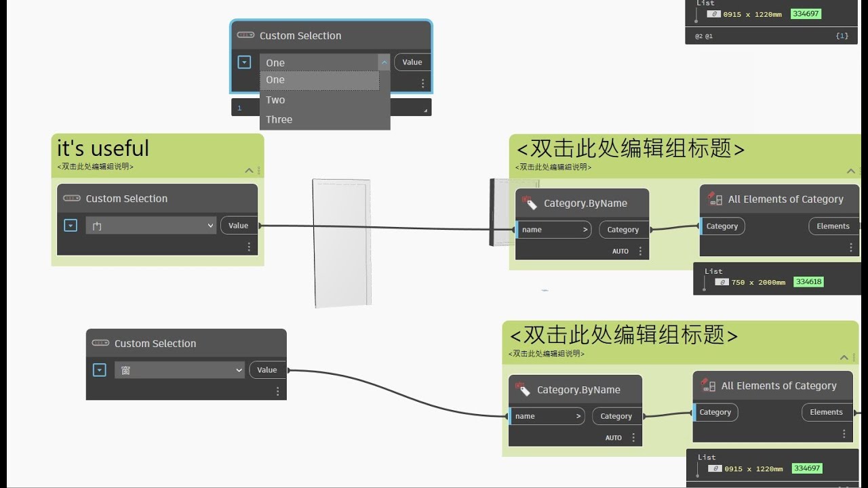Open three-dot menu beside the AUTO label fed by 窗
868x488 pixels.
pyautogui.click(x=633, y=438)
